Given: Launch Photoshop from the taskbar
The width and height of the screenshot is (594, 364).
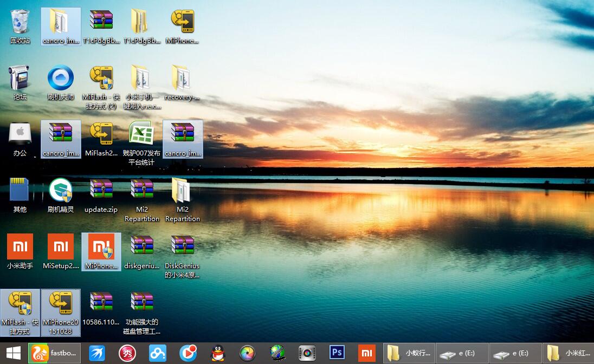Looking at the screenshot, I should (337, 353).
